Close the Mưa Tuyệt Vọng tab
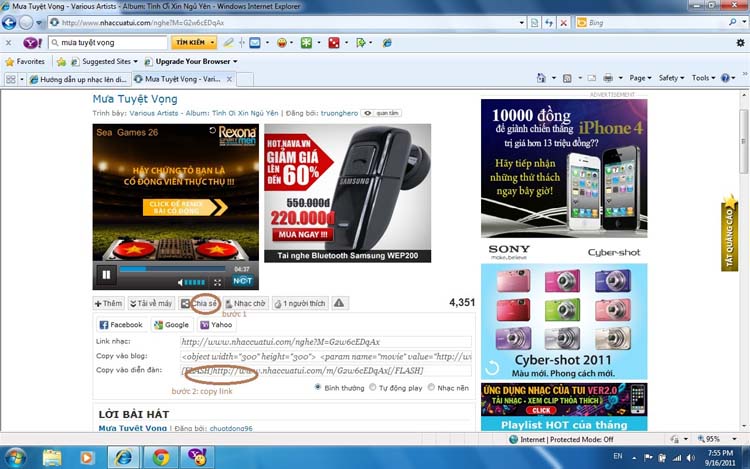Viewport: 750px width, 469px height. [x=229, y=79]
